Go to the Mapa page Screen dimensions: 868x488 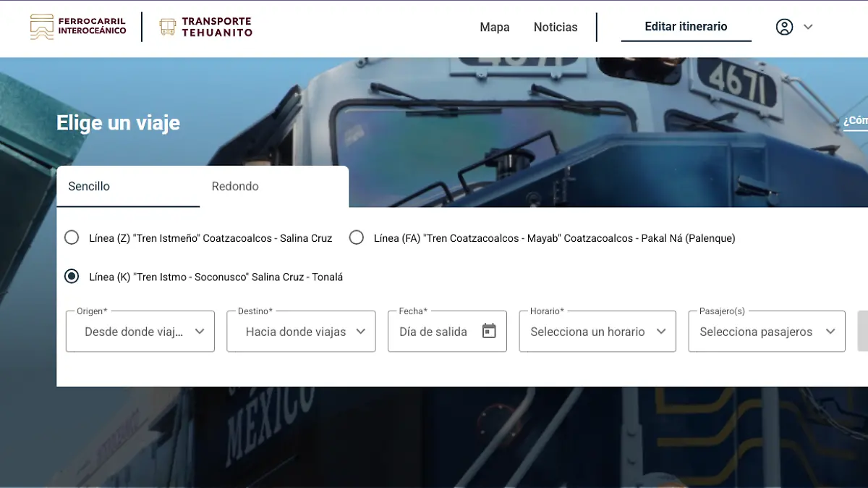[x=495, y=27]
